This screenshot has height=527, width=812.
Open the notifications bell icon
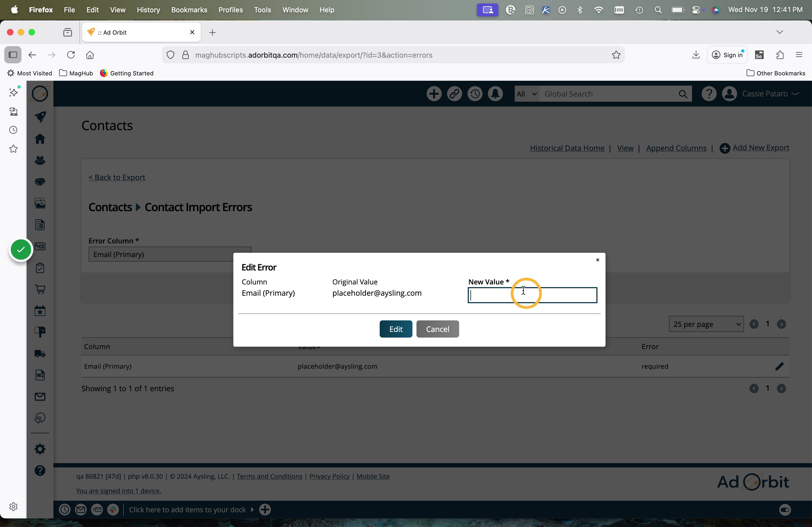495,94
